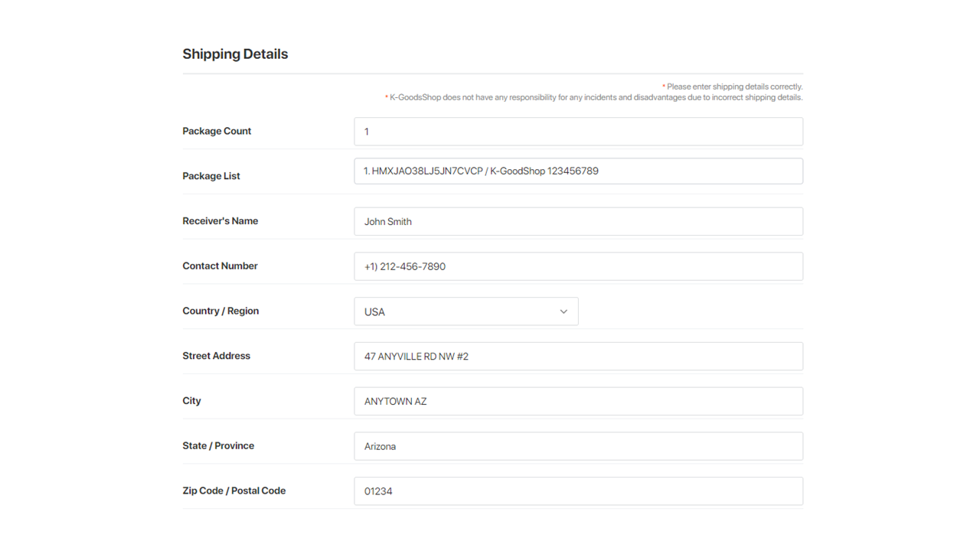
Task: Click into the Package Count input field
Action: (x=578, y=132)
